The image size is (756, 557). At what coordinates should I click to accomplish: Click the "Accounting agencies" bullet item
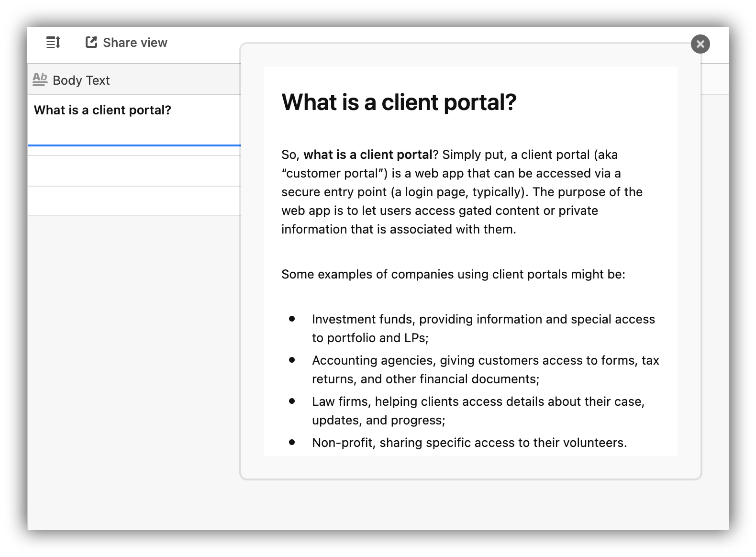[x=486, y=369]
